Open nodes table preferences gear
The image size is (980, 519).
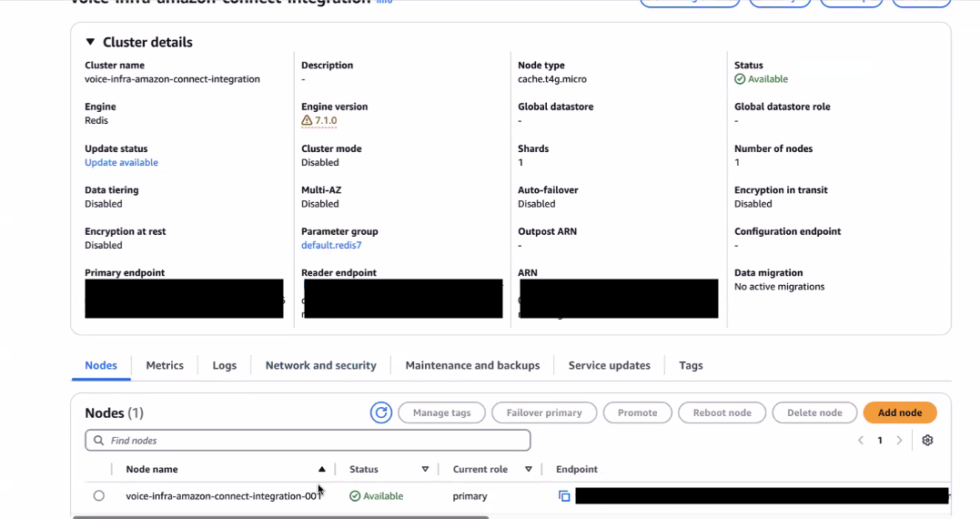click(927, 440)
